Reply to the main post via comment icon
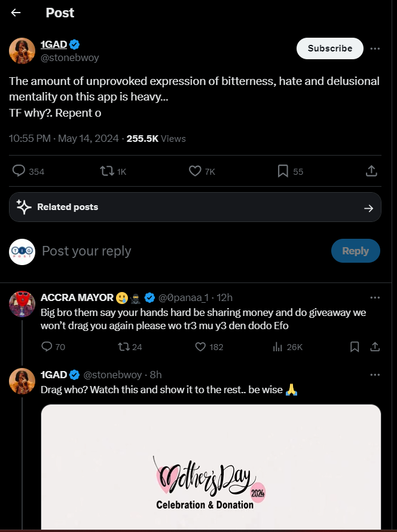The width and height of the screenshot is (397, 532). (19, 171)
